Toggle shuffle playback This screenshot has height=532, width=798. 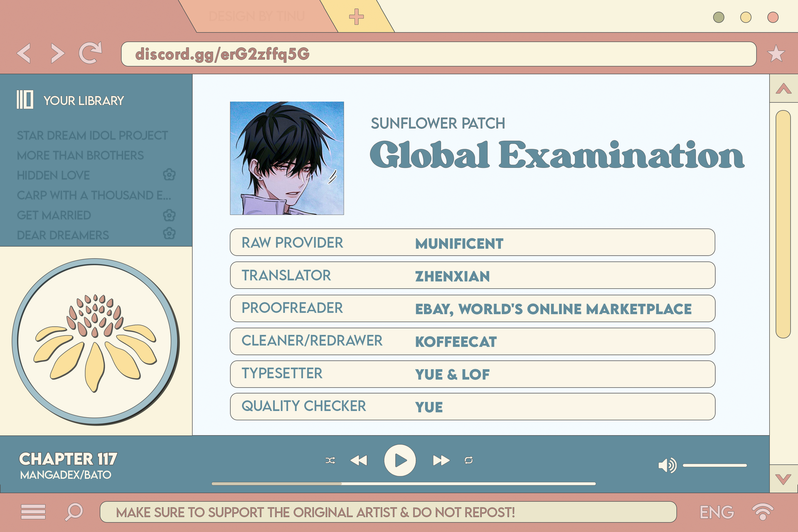pos(330,460)
